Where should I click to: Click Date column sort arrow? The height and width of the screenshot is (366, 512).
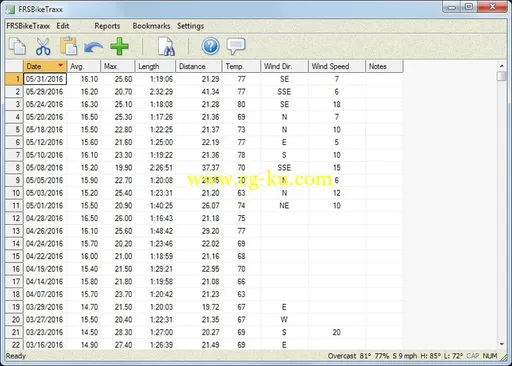tap(61, 65)
